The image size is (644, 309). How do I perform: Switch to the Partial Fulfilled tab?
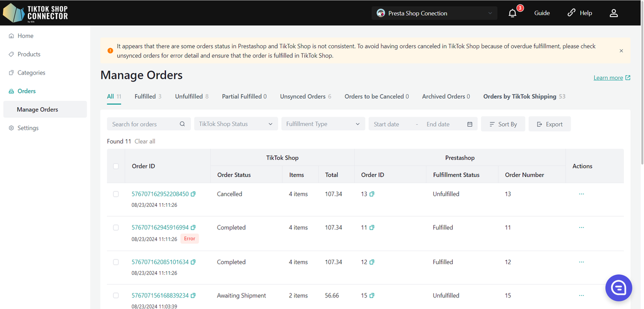[245, 96]
